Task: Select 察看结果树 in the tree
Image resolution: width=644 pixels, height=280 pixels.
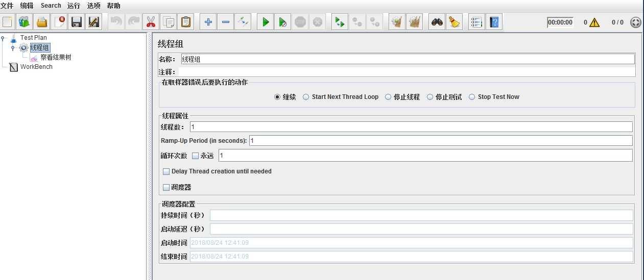Action: click(56, 58)
